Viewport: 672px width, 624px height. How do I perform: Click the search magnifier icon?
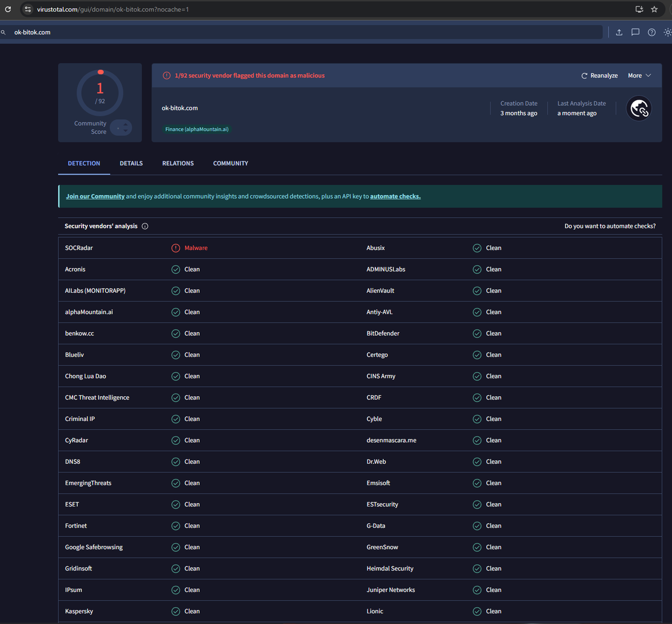[x=3, y=32]
